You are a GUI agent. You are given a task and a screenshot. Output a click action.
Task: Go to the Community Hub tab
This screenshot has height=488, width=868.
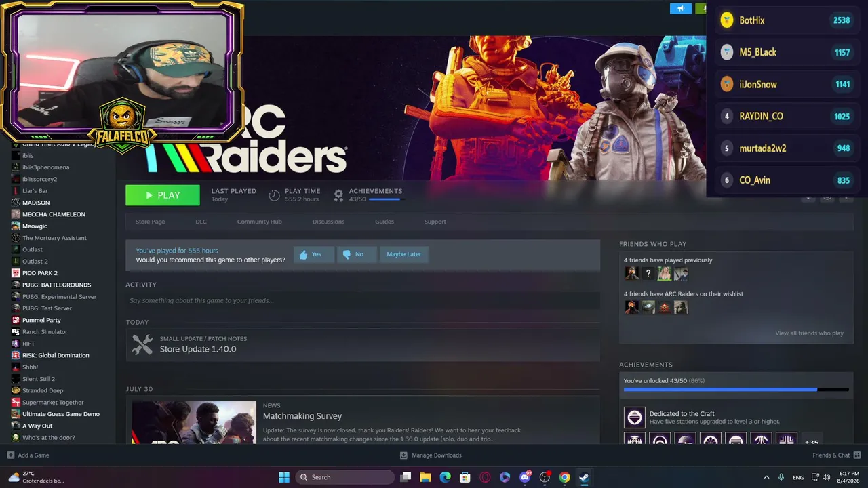(259, 222)
